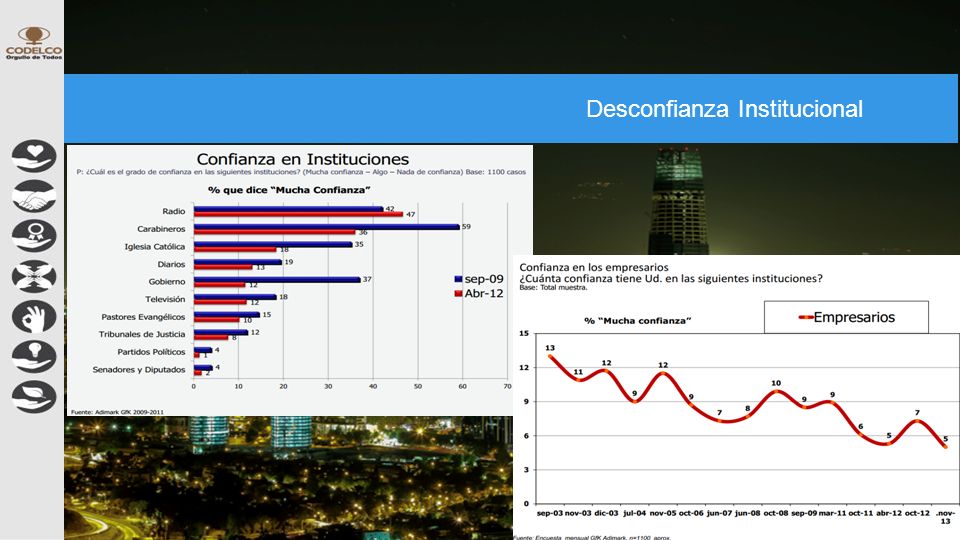The image size is (960, 540).
Task: Click the 'Radio' bar label
Action: click(x=173, y=211)
